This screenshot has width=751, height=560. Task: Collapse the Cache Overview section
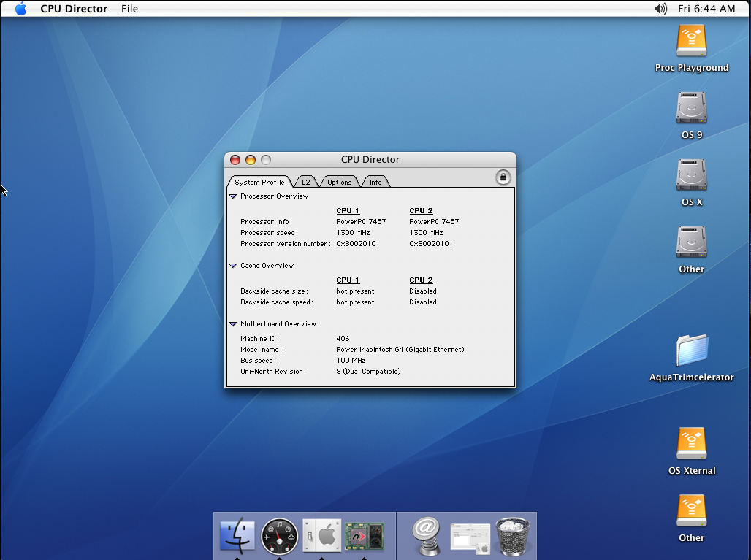(x=233, y=266)
